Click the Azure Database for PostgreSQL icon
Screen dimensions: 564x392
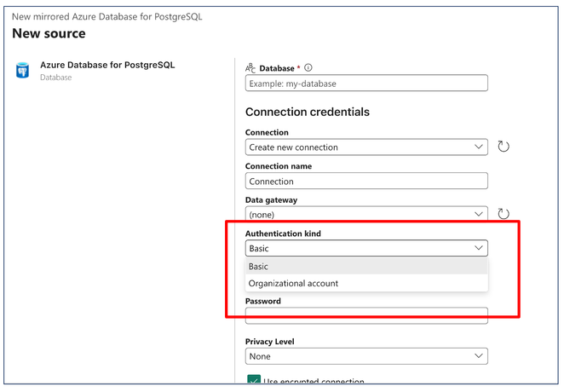coord(22,70)
